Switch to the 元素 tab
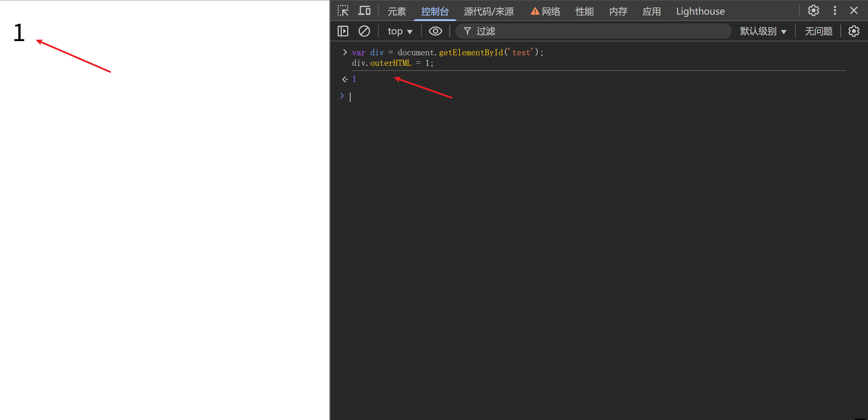Screen dimensions: 868x420 pyautogui.click(x=397, y=12)
